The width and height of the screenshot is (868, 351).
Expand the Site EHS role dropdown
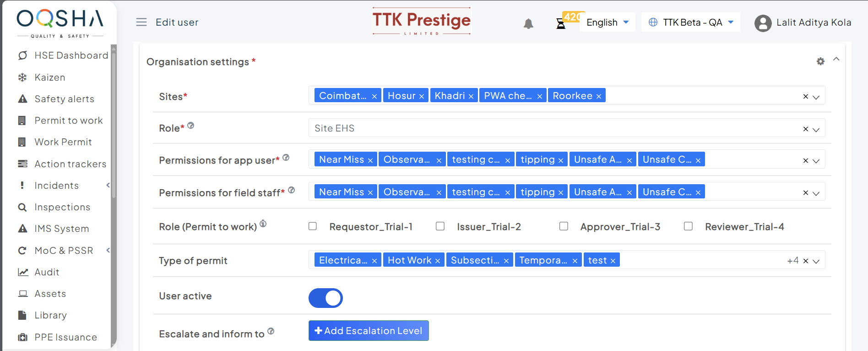point(816,129)
